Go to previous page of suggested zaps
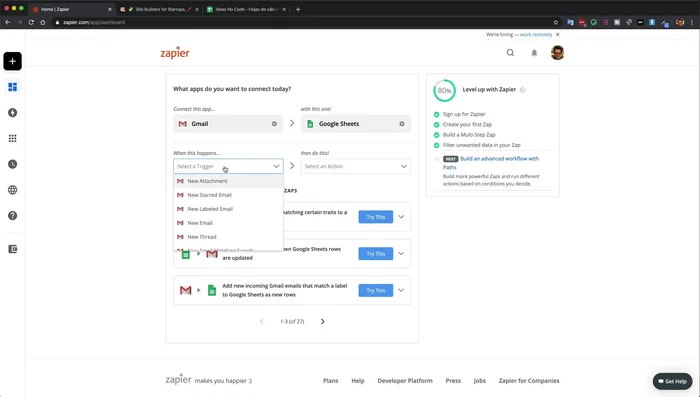 (262, 322)
